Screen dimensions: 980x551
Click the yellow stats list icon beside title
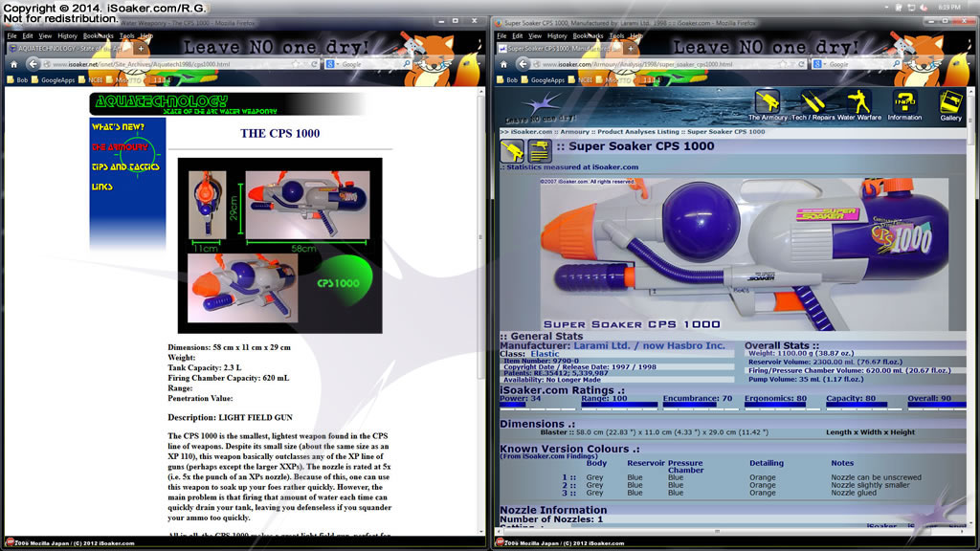[x=539, y=151]
